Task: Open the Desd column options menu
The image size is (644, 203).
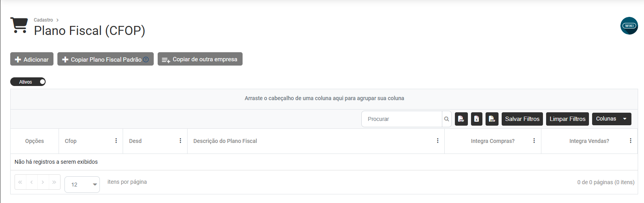Action: [180, 141]
